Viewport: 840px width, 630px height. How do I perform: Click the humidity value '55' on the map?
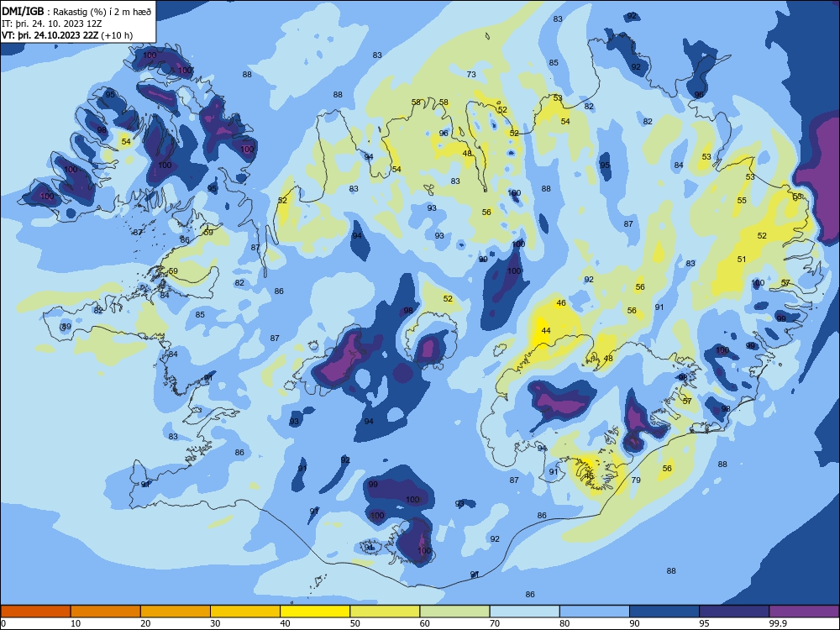(x=742, y=201)
